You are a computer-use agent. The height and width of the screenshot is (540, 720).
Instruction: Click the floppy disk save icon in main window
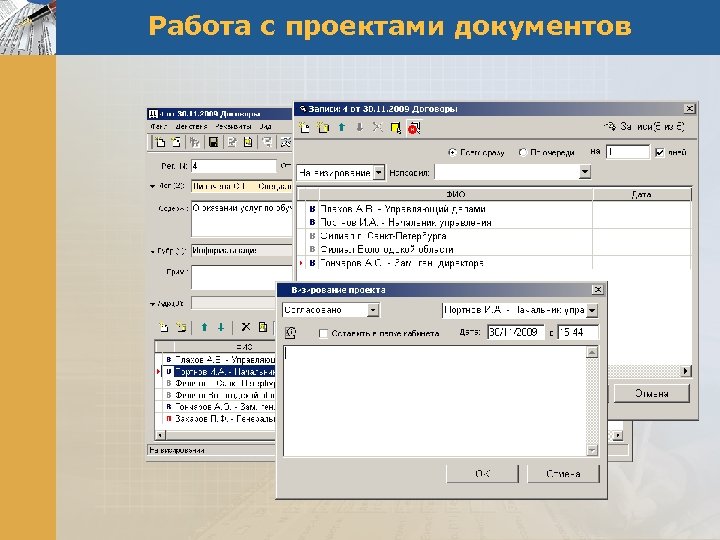click(213, 142)
